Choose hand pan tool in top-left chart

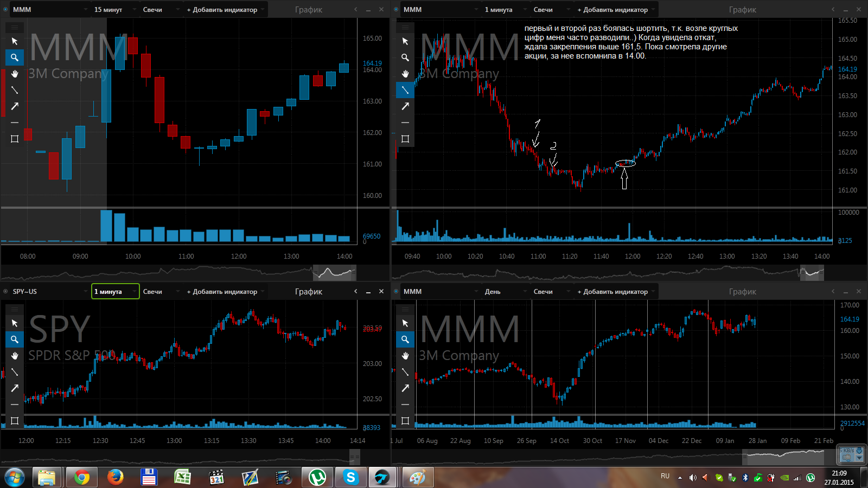click(15, 74)
